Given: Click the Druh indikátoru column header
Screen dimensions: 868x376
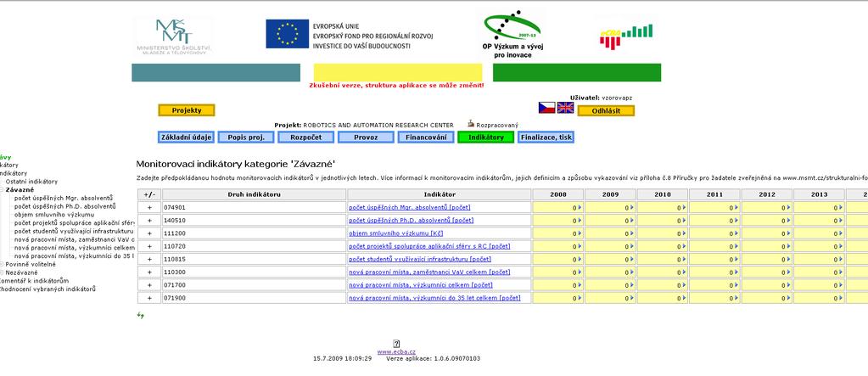Looking at the screenshot, I should click(x=254, y=194).
